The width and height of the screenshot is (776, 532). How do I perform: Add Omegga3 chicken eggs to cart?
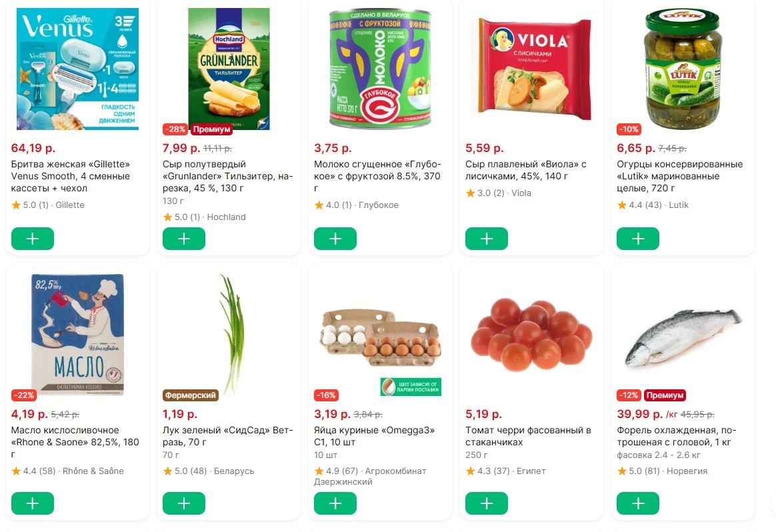pyautogui.click(x=335, y=503)
